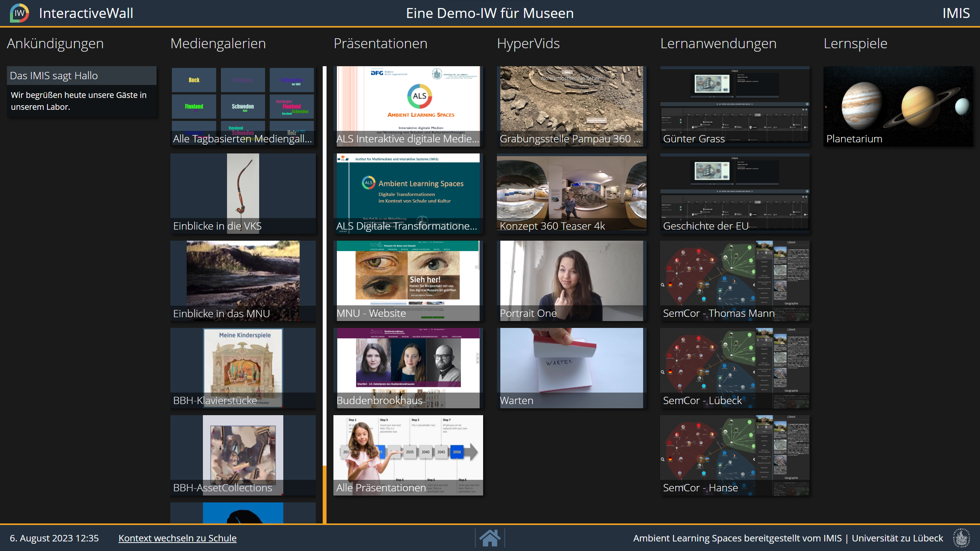Click the date '6. August 2023 12:35'
980x551 pixels.
click(54, 538)
